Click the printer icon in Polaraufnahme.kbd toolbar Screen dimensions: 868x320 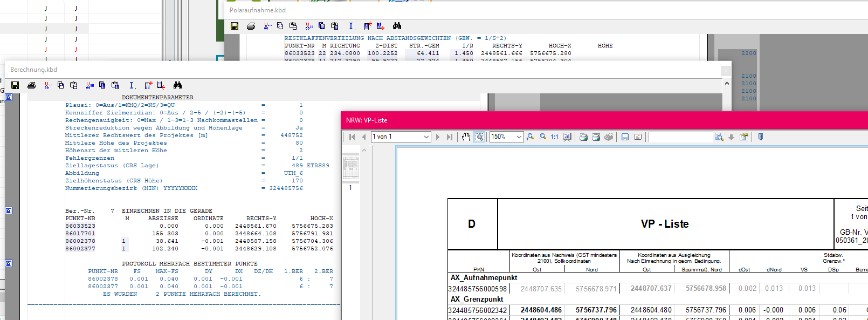pyautogui.click(x=251, y=26)
